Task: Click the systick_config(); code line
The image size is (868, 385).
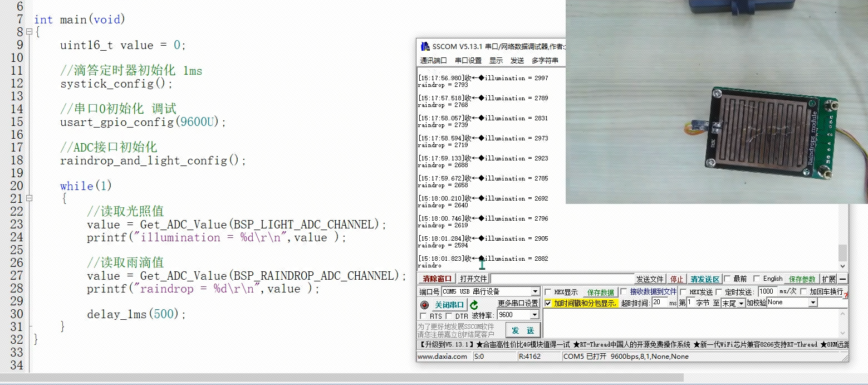Action: click(117, 84)
